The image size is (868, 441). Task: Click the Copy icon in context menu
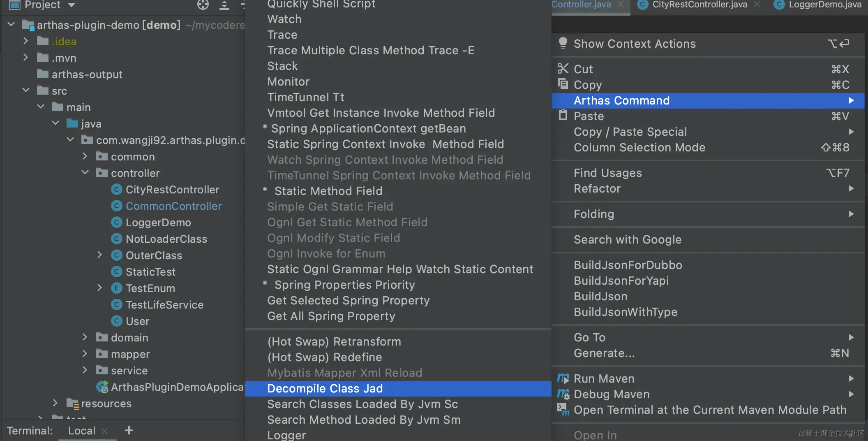pos(563,84)
